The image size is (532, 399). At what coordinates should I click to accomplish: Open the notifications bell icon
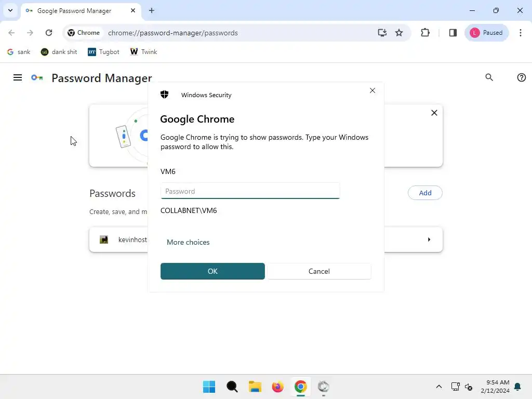(x=517, y=387)
